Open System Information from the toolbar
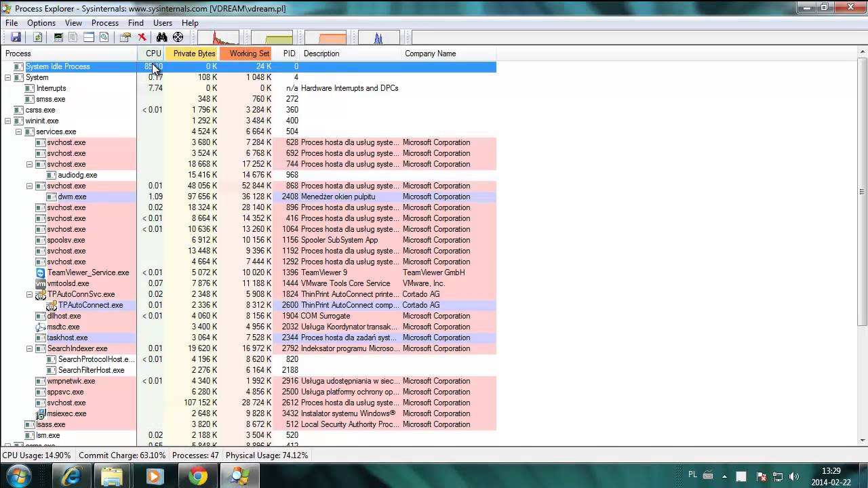868x488 pixels. click(x=58, y=37)
